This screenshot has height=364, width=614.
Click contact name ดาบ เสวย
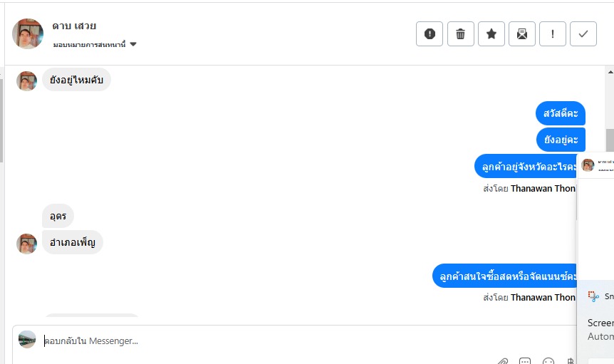click(74, 26)
